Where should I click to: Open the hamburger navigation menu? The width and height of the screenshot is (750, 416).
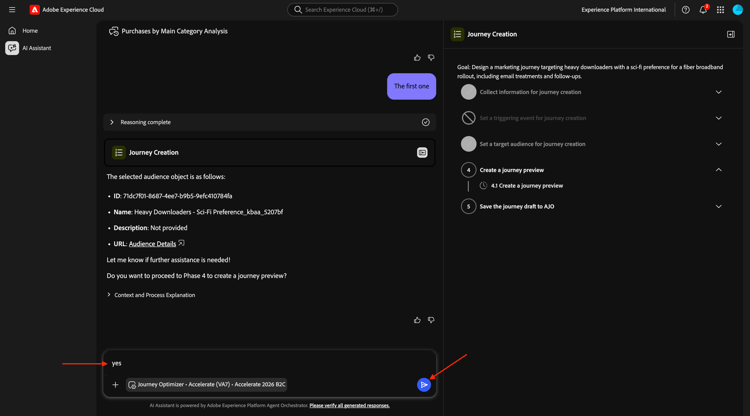coord(12,10)
